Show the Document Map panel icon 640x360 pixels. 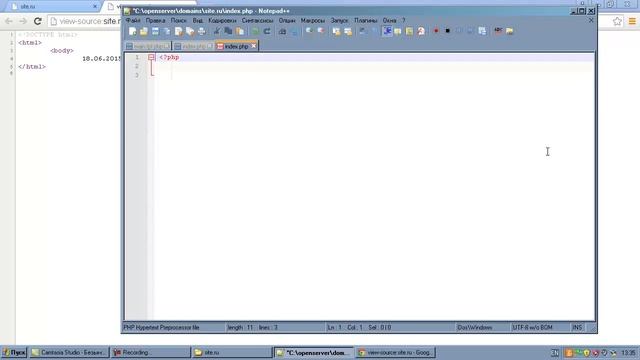(x=409, y=31)
